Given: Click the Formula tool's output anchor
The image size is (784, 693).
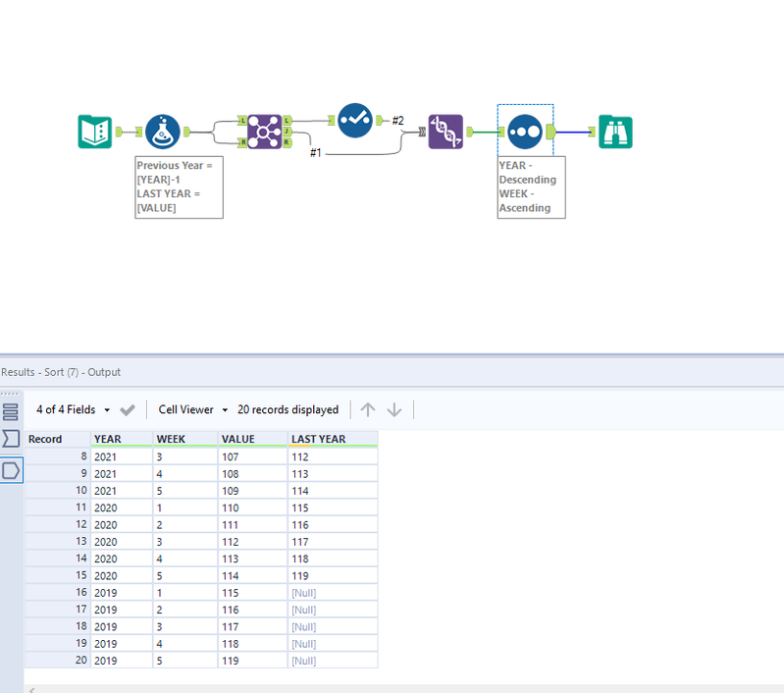Looking at the screenshot, I should click(187, 132).
